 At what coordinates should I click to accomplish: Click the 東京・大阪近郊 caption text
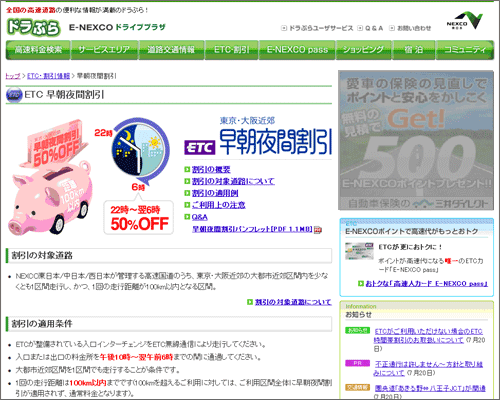(247, 121)
